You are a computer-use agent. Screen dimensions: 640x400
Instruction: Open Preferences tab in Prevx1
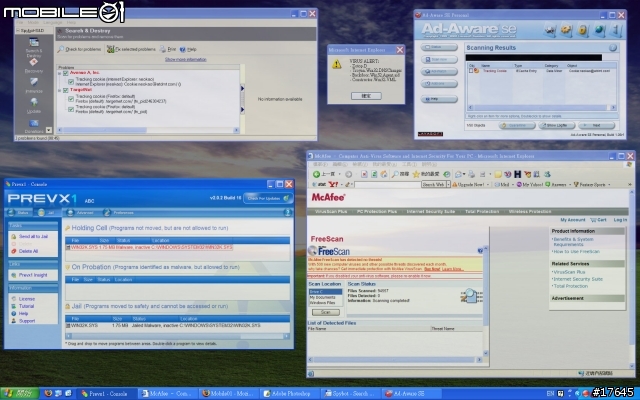click(119, 213)
